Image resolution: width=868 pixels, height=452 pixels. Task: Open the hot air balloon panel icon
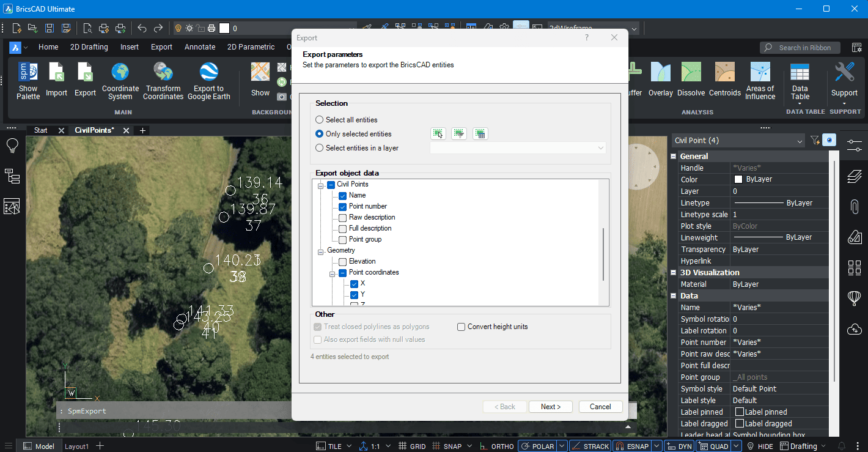point(855,298)
